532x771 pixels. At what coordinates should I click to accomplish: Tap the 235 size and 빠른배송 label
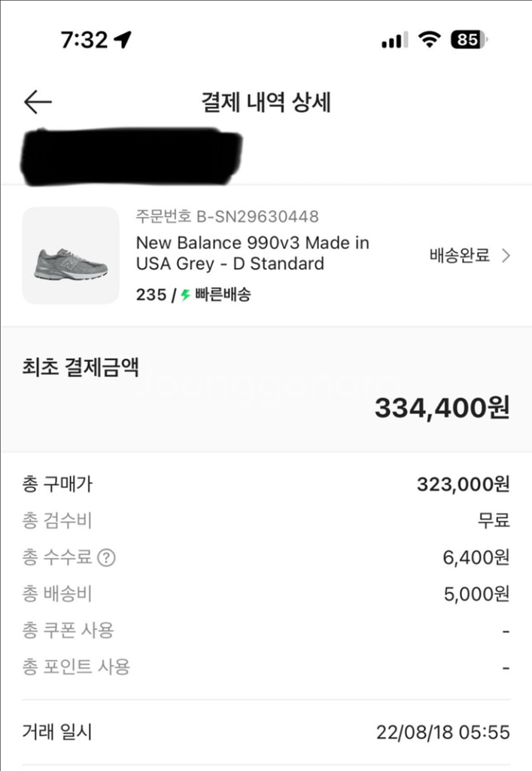193,295
